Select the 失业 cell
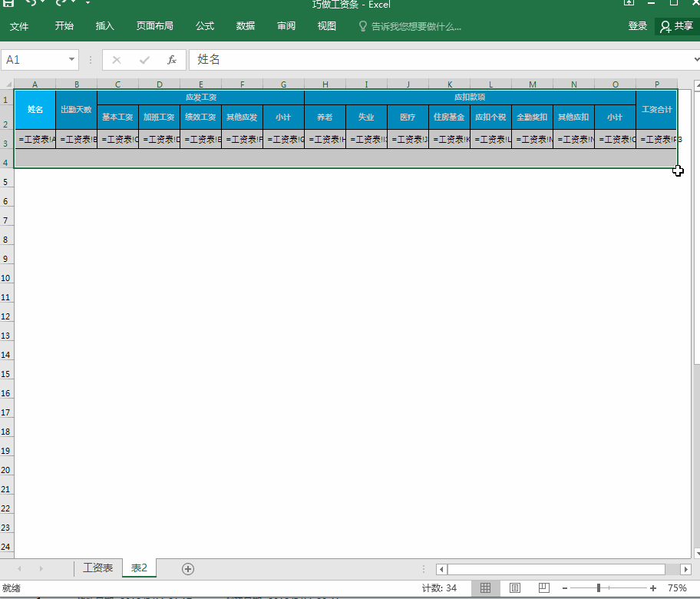The image size is (700, 599). pos(367,117)
